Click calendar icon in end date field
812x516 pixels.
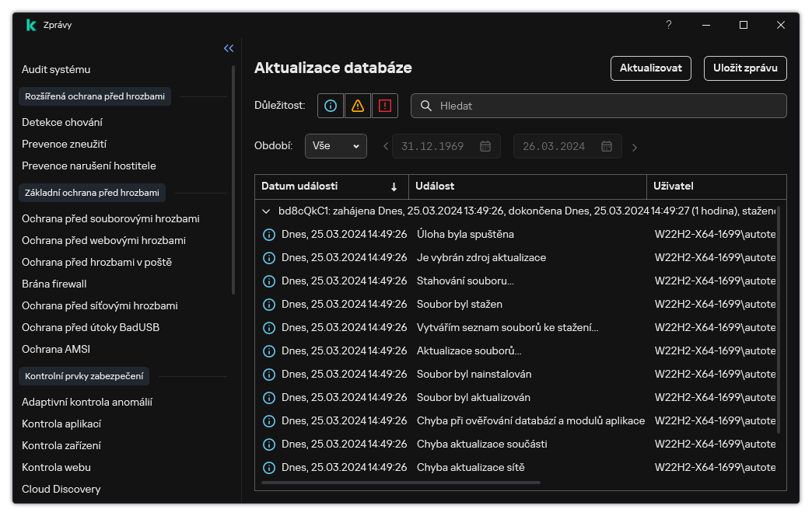tap(607, 146)
